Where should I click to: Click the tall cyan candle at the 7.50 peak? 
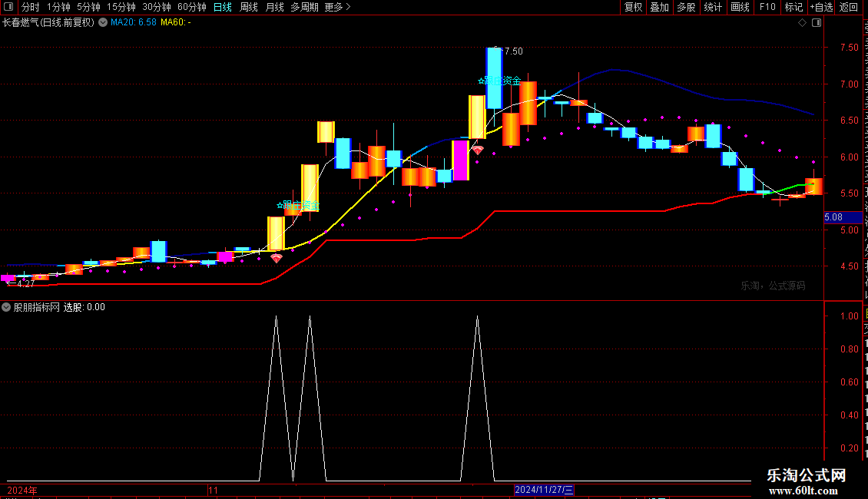click(x=495, y=78)
